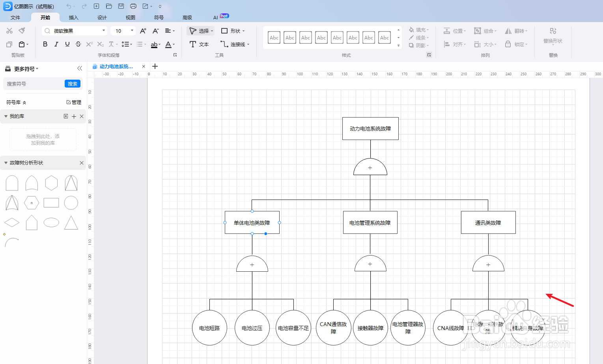Toggle Bold formatting

click(x=45, y=44)
